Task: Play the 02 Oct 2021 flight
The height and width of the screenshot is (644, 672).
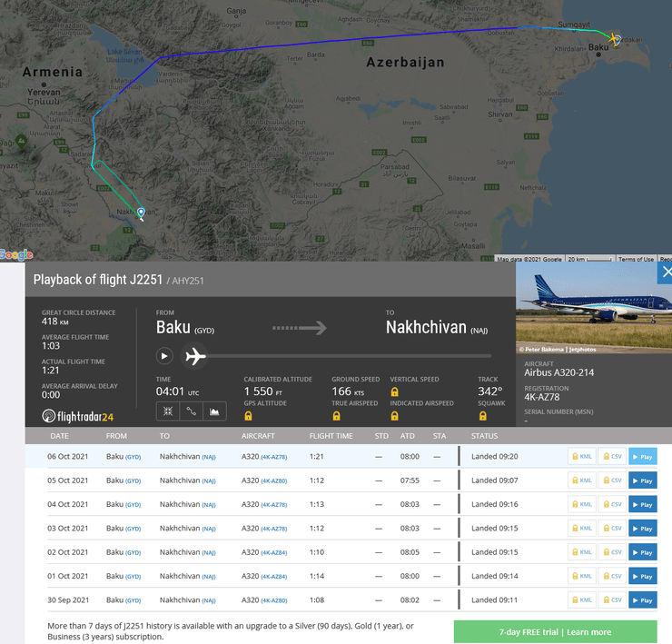Action: (x=642, y=552)
